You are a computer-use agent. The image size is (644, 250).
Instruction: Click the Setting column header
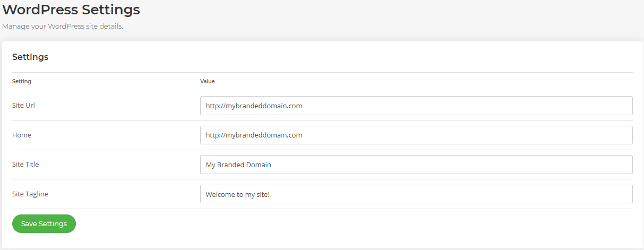click(22, 82)
